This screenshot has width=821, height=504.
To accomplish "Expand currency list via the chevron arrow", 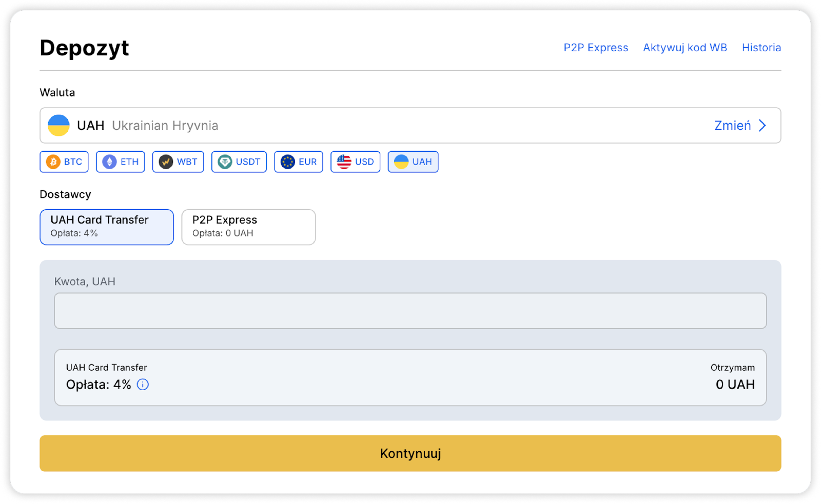I will click(x=763, y=126).
